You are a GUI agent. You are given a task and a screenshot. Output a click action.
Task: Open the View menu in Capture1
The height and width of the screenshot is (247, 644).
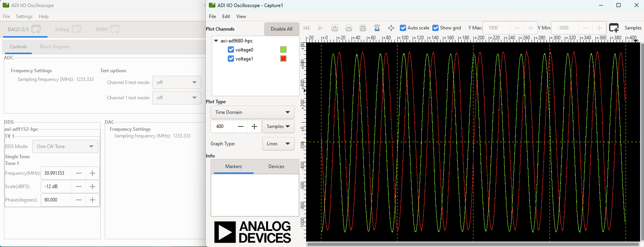[x=241, y=16]
